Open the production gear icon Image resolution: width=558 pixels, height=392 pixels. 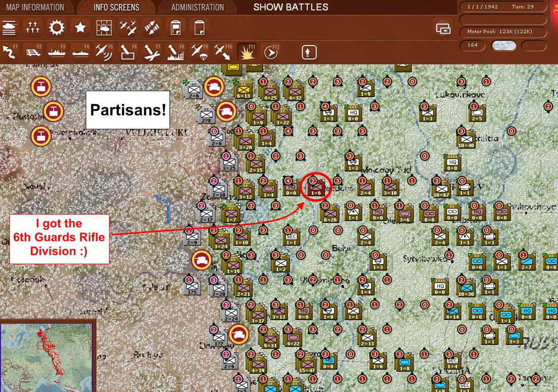point(56,28)
